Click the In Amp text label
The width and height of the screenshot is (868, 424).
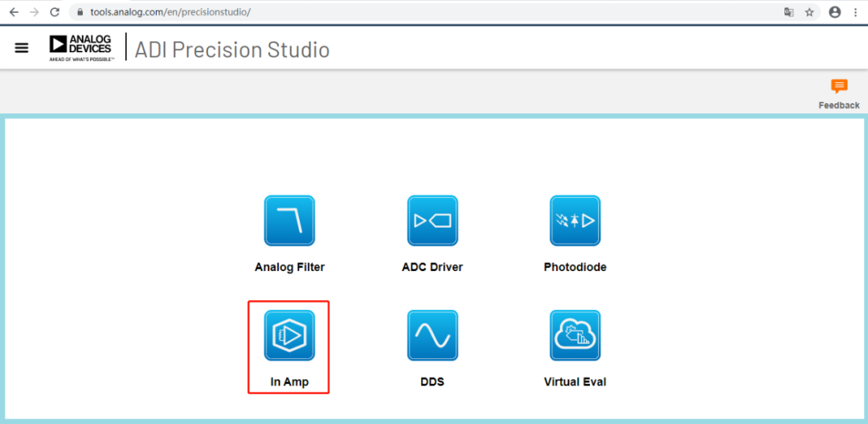(x=289, y=381)
